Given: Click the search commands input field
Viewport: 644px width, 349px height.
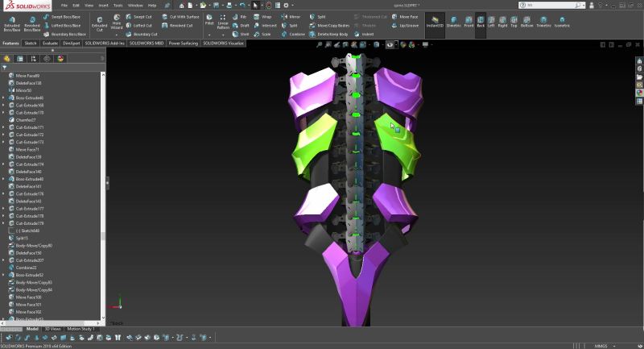Looking at the screenshot, I should (551, 6).
